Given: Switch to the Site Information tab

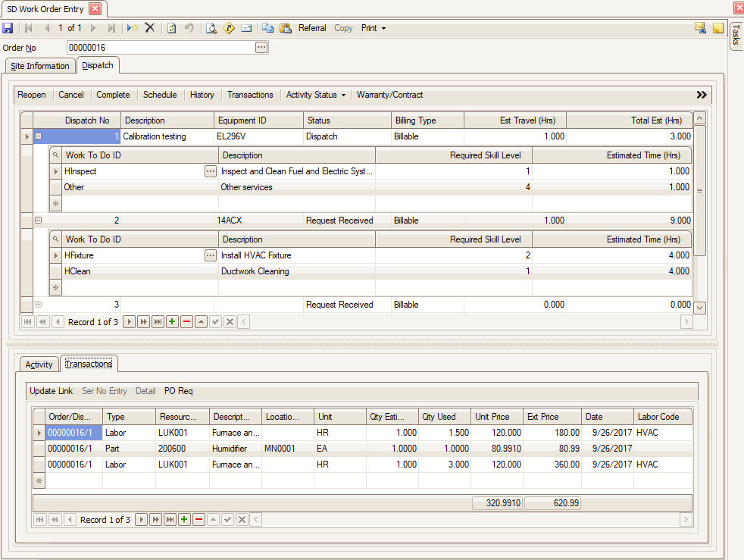Looking at the screenshot, I should [40, 66].
